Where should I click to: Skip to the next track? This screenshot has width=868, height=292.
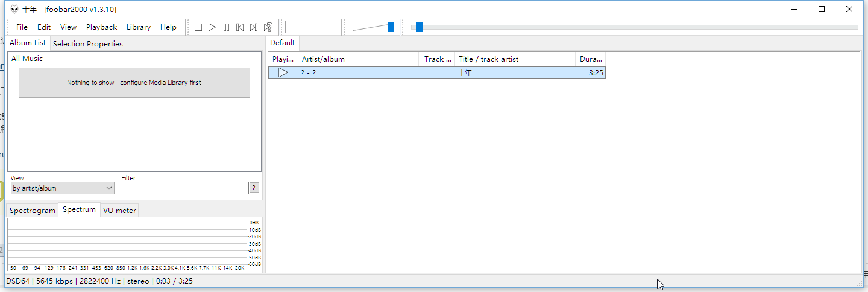point(254,27)
